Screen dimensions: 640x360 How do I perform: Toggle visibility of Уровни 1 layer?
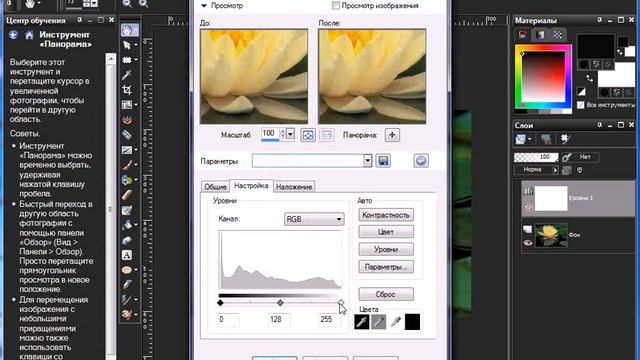tap(528, 207)
